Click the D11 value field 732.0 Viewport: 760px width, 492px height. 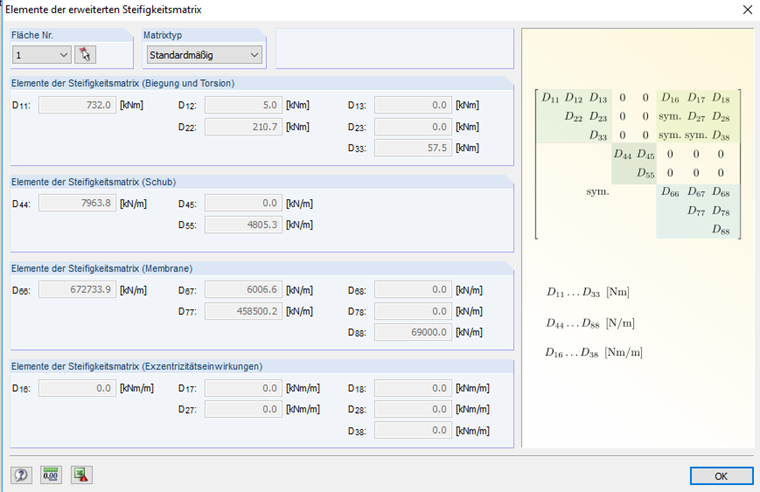click(x=78, y=105)
